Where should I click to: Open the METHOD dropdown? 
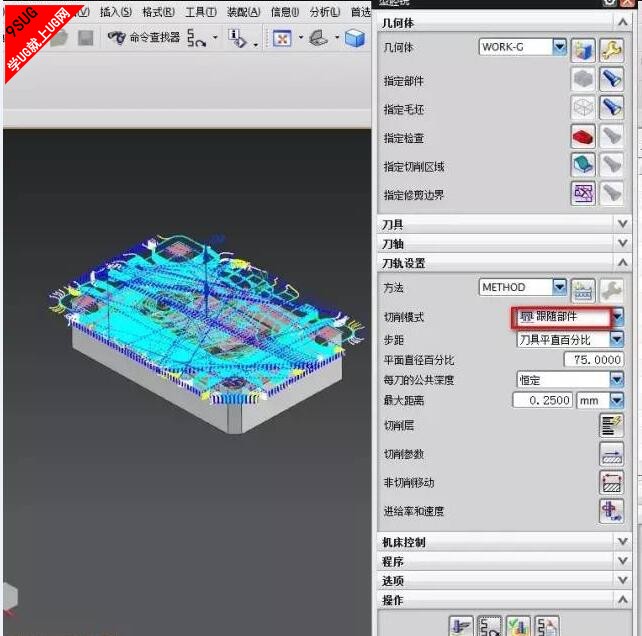559,287
